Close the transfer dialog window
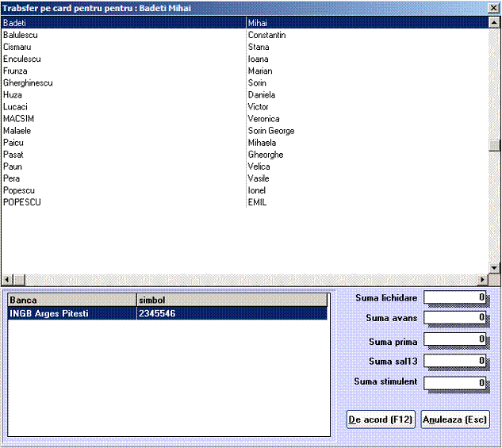This screenshot has width=502, height=448. tap(492, 8)
